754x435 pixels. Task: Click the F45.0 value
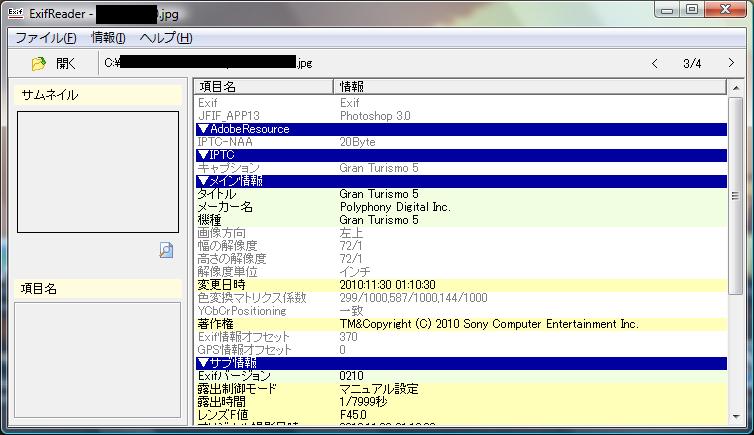point(353,415)
